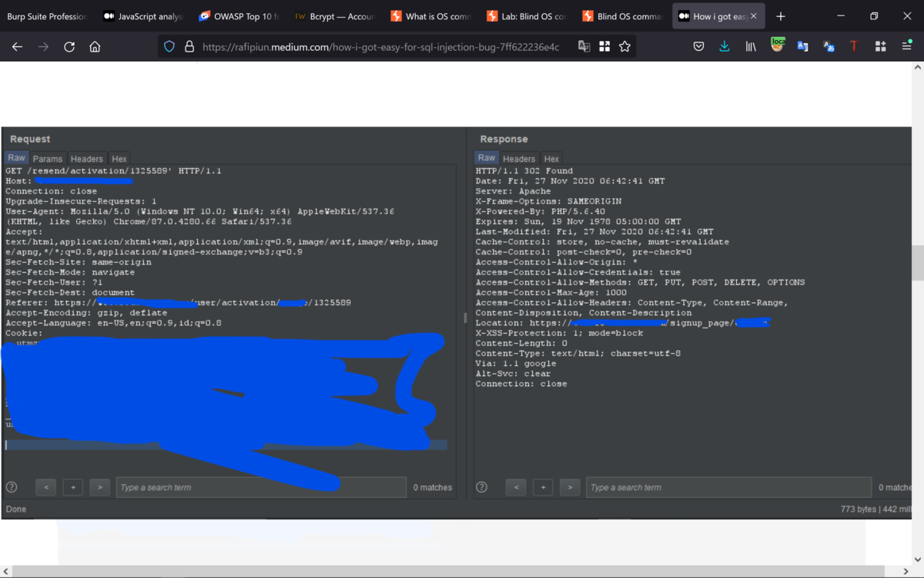Click Response search next match button
The width and height of the screenshot is (924, 578).
pyautogui.click(x=570, y=487)
